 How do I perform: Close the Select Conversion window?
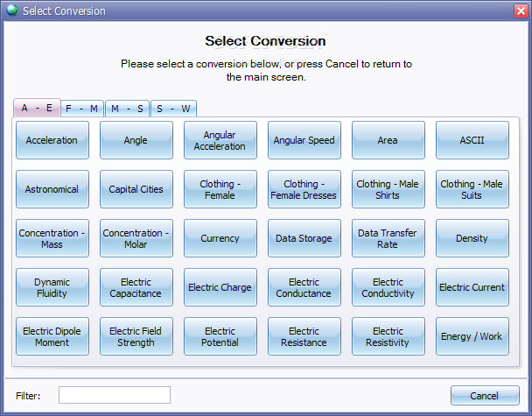[520, 11]
